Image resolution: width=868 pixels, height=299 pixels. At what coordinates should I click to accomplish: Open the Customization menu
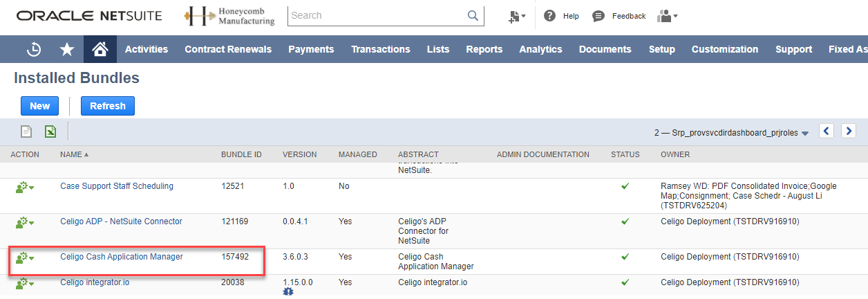point(725,49)
